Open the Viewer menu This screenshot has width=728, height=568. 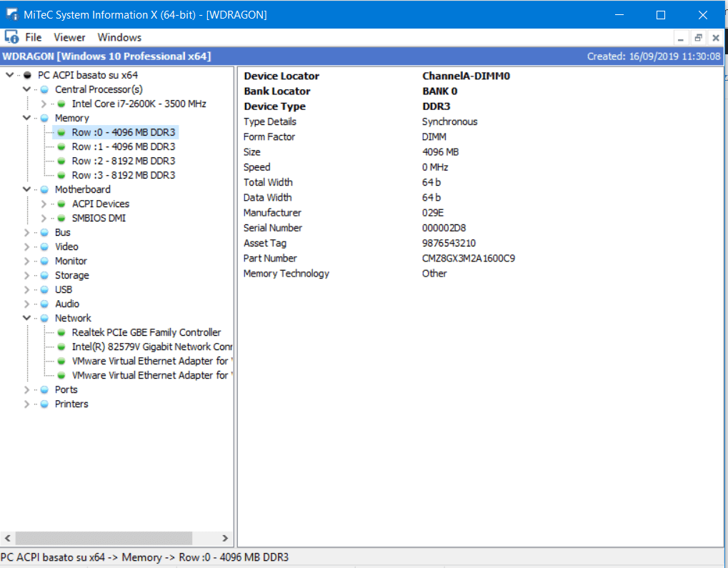point(69,37)
